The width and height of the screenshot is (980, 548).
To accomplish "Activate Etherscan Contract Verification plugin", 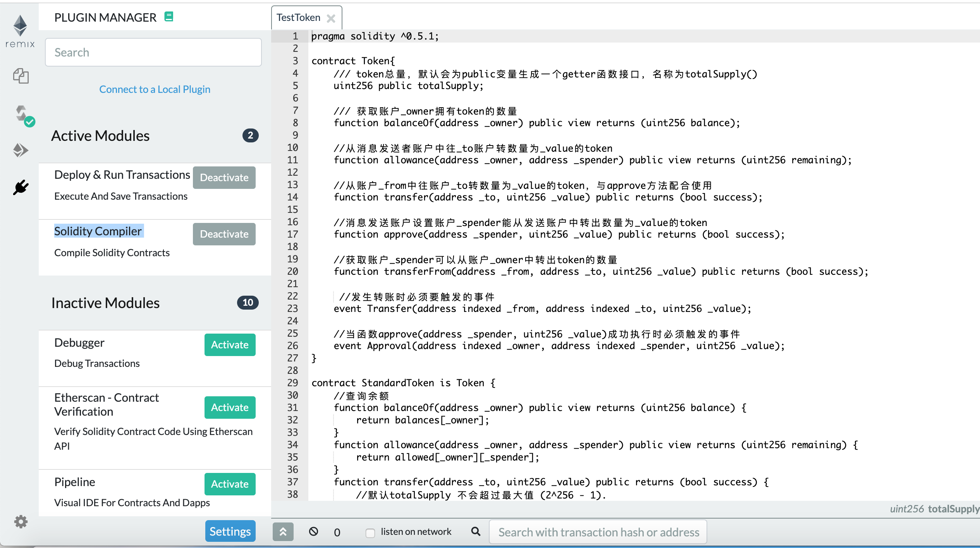I will pyautogui.click(x=230, y=407).
